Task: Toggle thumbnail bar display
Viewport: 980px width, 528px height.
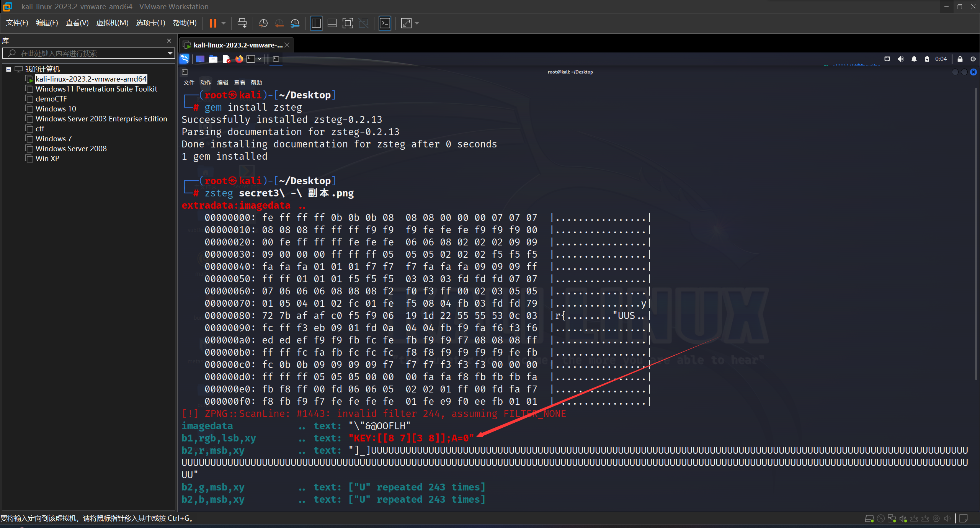Action: (332, 23)
